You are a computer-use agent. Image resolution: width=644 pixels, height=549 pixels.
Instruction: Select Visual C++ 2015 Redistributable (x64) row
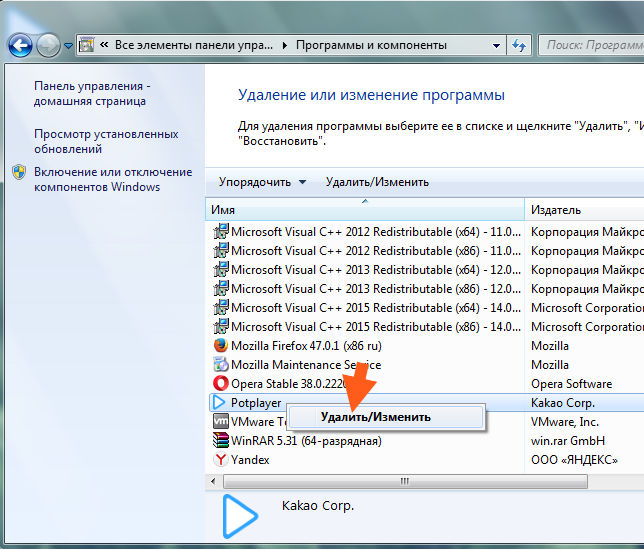[x=425, y=308]
